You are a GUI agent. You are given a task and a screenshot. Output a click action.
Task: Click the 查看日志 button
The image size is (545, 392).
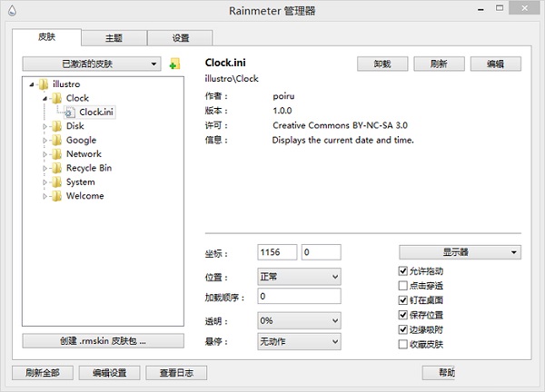(176, 373)
